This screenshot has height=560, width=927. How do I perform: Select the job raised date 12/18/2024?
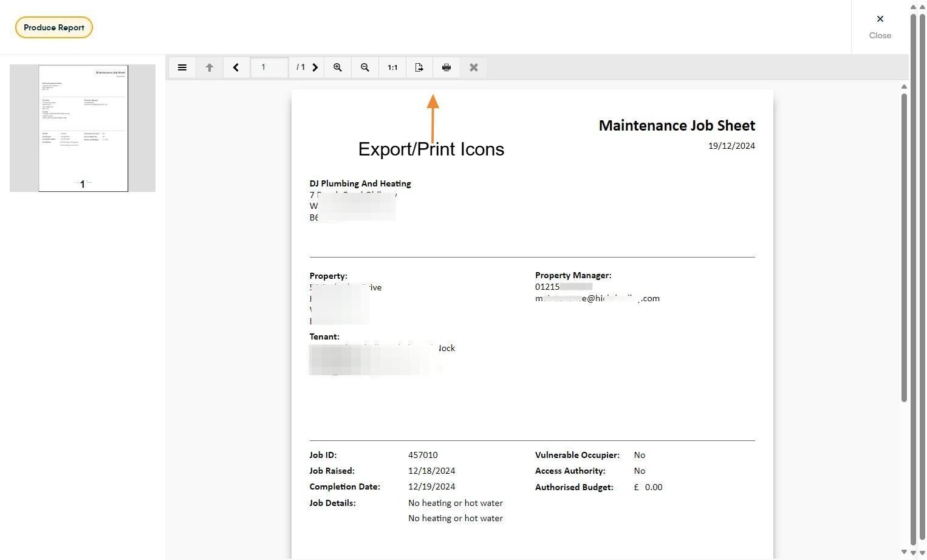(432, 471)
